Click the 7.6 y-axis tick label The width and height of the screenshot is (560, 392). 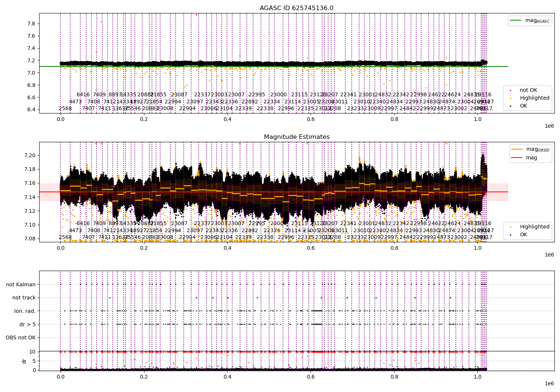coord(31,36)
